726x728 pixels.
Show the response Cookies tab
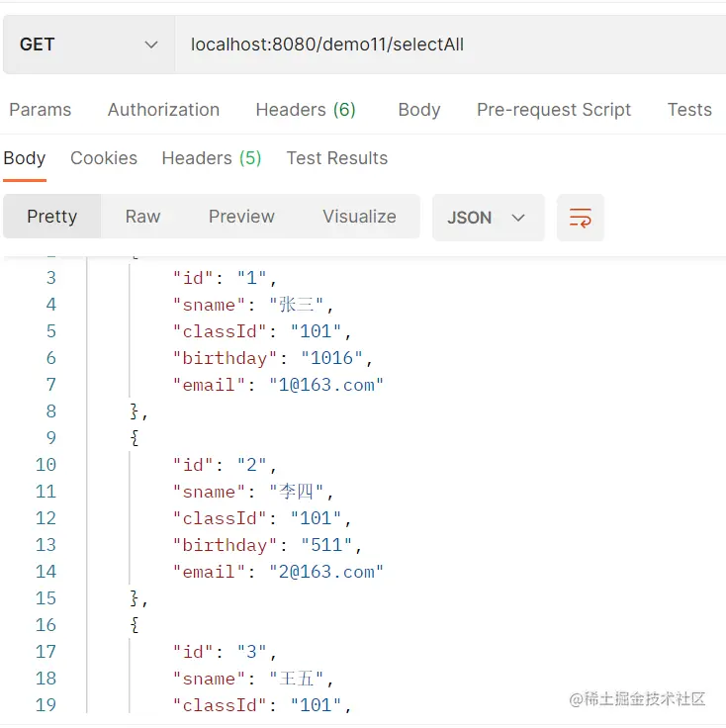pyautogui.click(x=104, y=158)
